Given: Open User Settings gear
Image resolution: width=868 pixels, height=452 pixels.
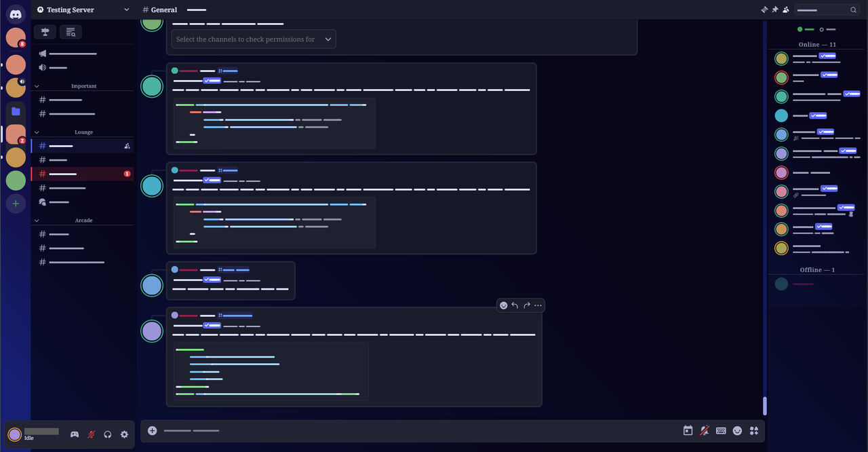Looking at the screenshot, I should click(x=124, y=434).
